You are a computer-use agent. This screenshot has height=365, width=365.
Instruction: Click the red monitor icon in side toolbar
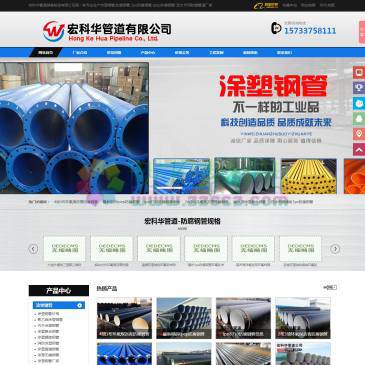[x=359, y=72]
